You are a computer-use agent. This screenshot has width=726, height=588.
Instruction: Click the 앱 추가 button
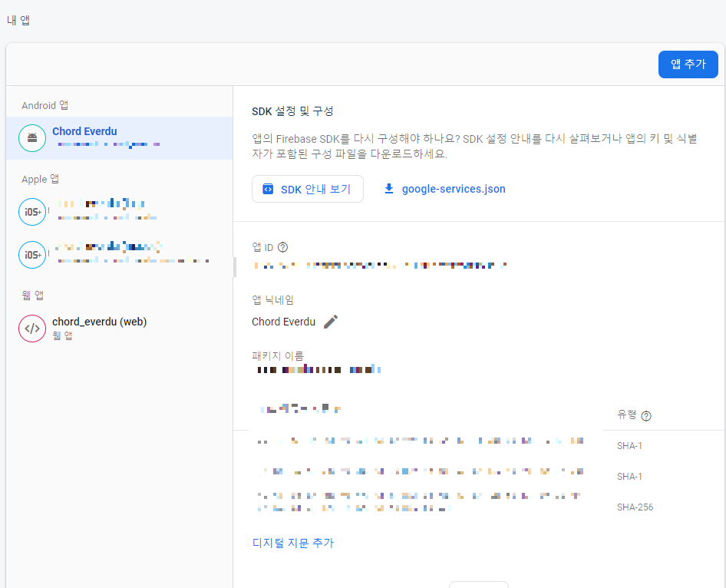click(x=688, y=64)
